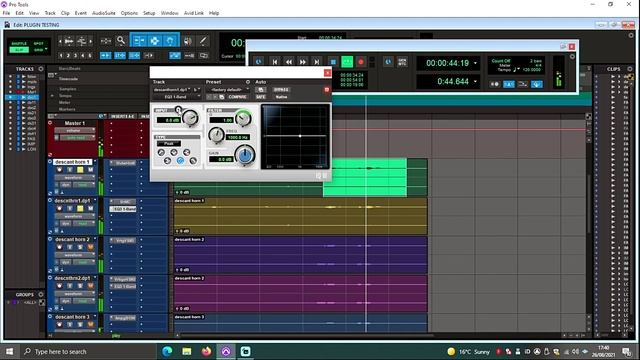Open the sub counter format dropdown 0:44.844
The image size is (640, 360).
(475, 82)
